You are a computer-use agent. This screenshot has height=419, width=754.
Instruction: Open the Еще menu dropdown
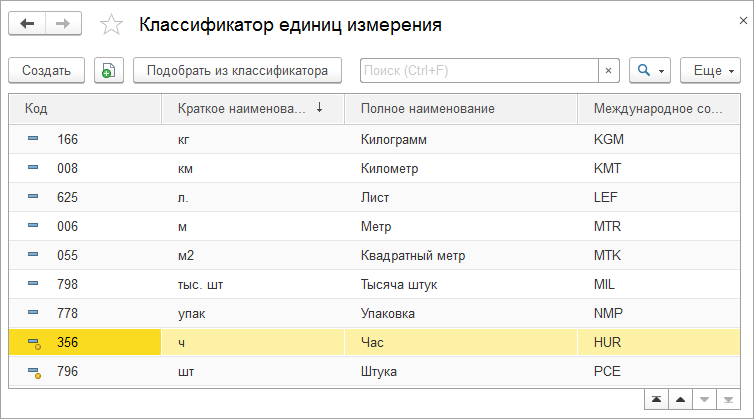709,71
